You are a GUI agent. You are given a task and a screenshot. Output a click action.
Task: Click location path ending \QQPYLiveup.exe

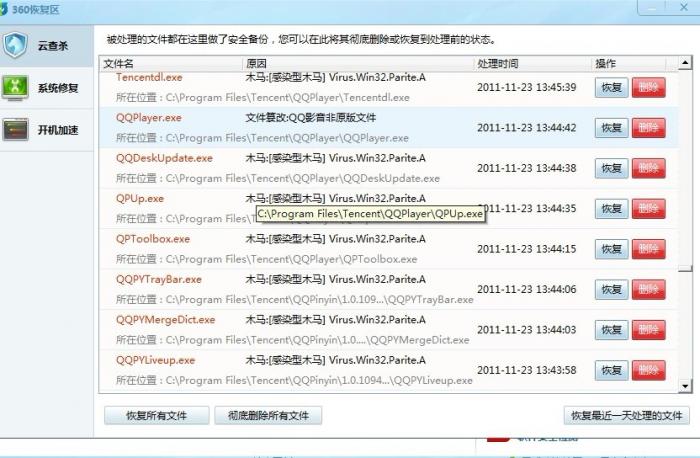294,381
